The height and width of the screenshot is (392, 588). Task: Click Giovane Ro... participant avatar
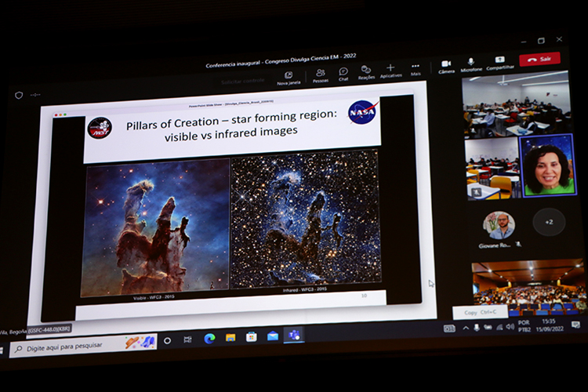499,225
